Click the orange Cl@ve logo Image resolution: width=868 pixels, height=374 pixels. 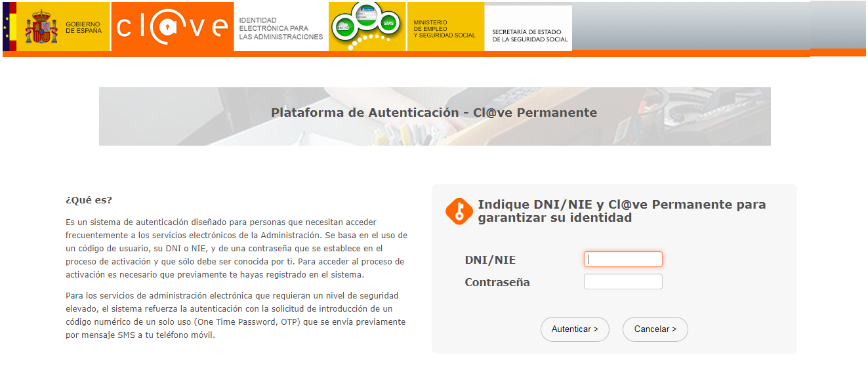(x=173, y=27)
